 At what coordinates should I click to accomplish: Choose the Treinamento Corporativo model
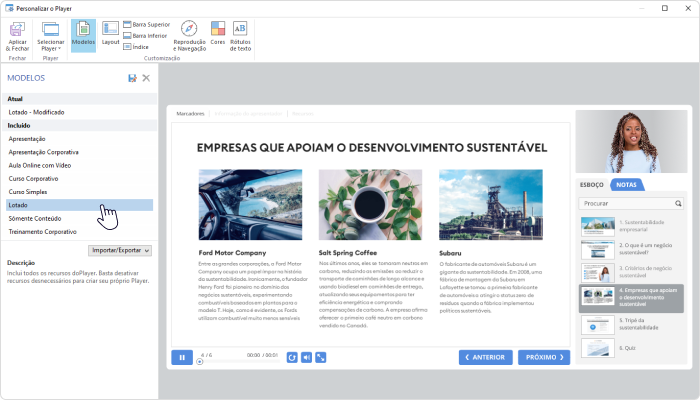(x=79, y=232)
